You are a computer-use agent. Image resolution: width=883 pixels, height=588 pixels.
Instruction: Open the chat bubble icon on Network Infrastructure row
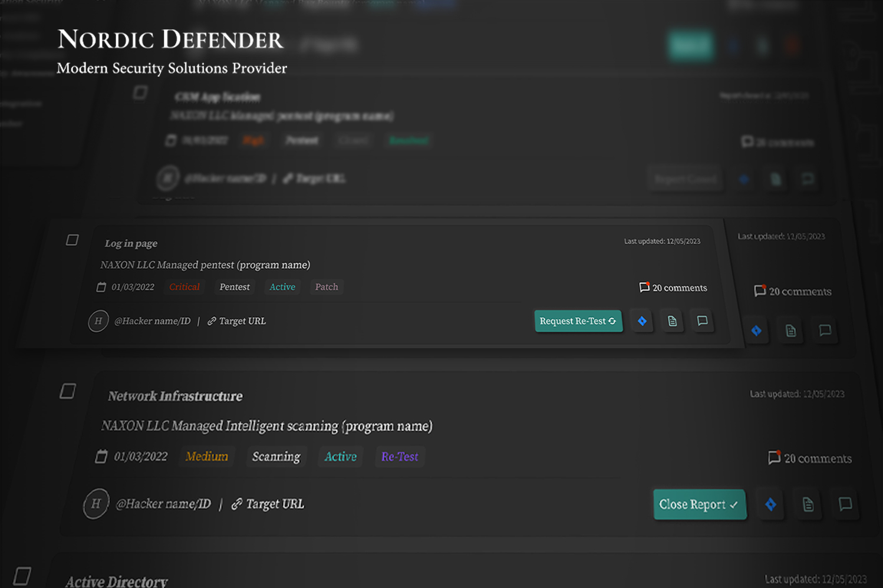(x=845, y=504)
